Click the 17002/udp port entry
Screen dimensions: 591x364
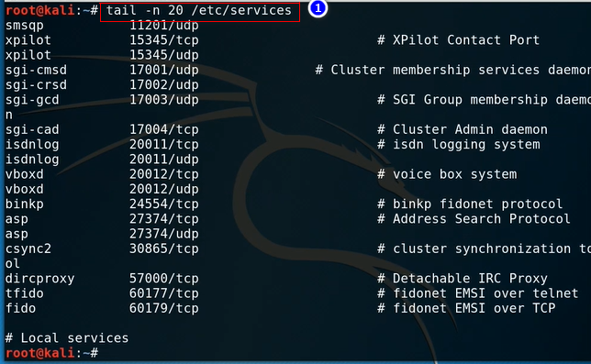tap(164, 84)
